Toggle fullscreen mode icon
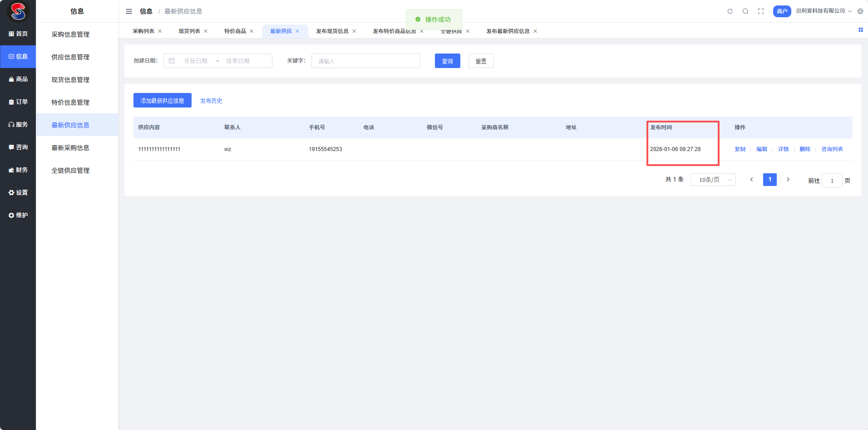The height and width of the screenshot is (430, 868). coord(761,11)
